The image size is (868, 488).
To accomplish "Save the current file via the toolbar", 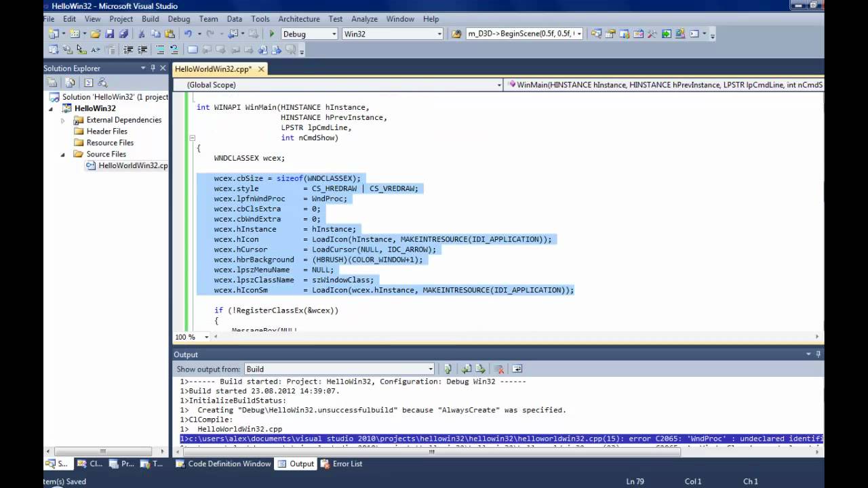I will tap(109, 34).
